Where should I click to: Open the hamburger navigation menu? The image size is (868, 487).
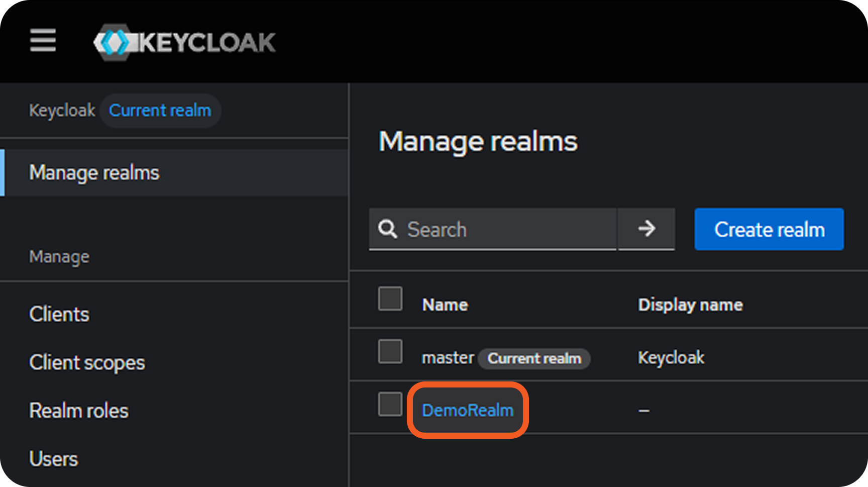pos(43,40)
